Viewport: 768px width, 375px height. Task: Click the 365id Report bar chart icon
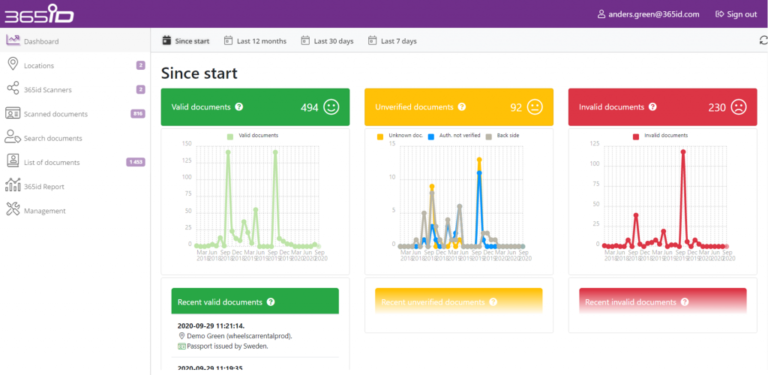tap(13, 185)
